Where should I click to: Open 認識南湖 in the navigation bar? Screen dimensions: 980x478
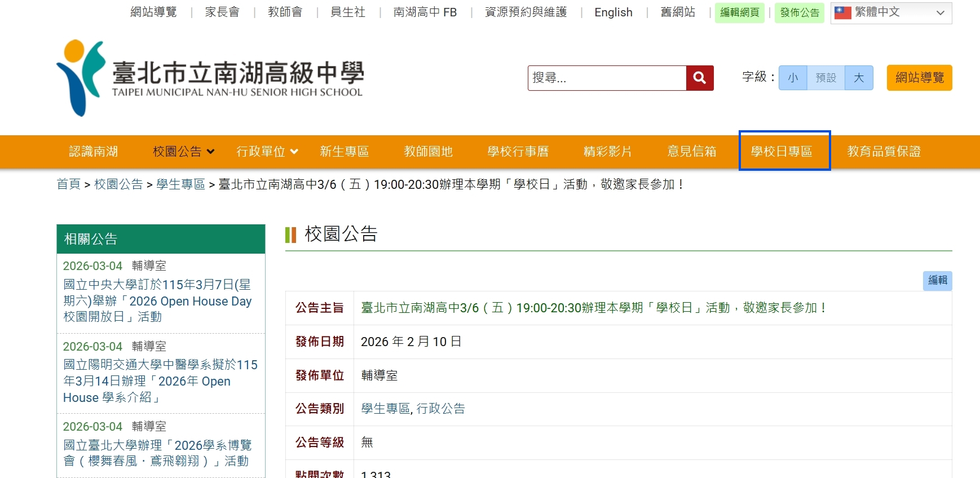(x=94, y=152)
